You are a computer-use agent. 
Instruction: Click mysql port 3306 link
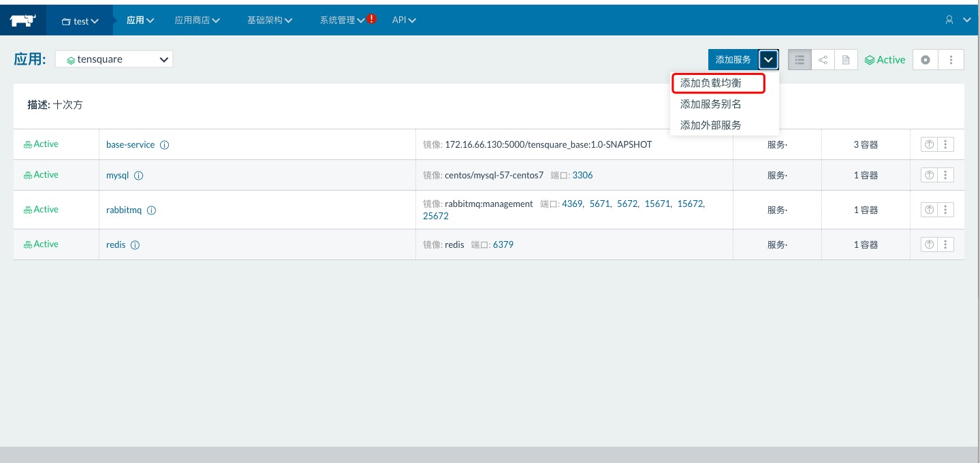pos(582,175)
